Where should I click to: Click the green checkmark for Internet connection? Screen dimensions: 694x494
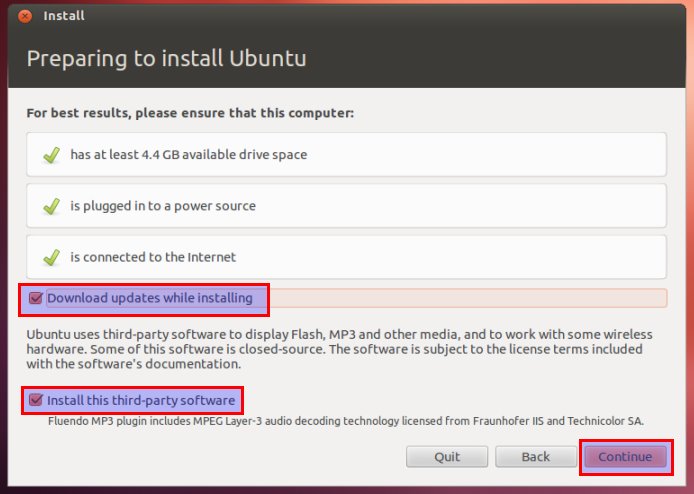(50, 257)
